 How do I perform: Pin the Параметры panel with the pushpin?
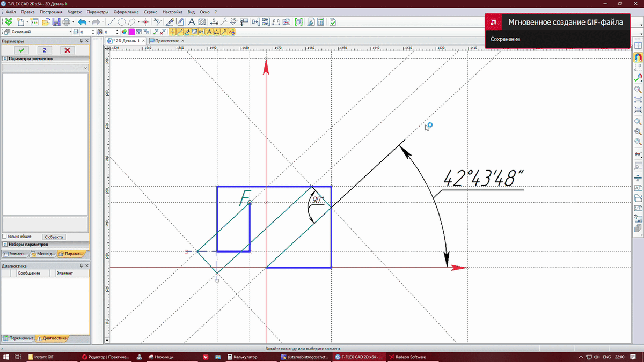[81, 41]
